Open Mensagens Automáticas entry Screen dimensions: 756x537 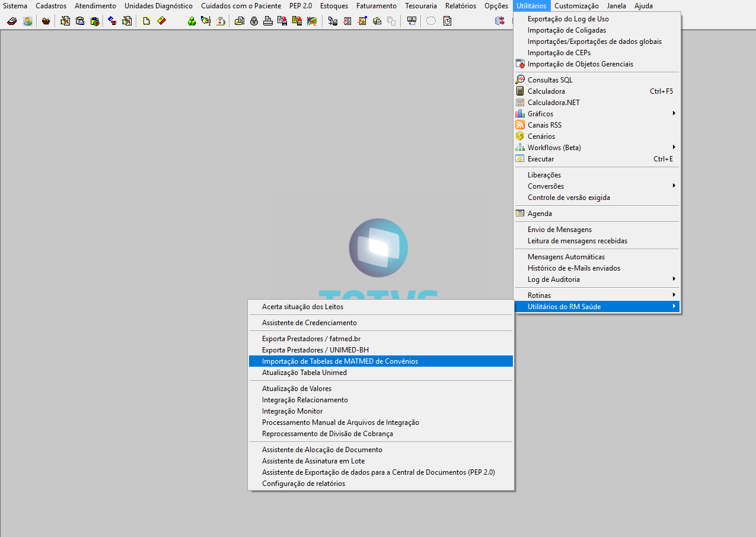597,257
